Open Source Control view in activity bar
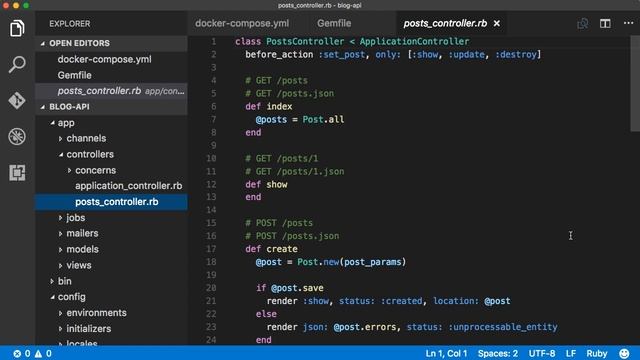Image resolution: width=640 pixels, height=360 pixels. point(17,100)
